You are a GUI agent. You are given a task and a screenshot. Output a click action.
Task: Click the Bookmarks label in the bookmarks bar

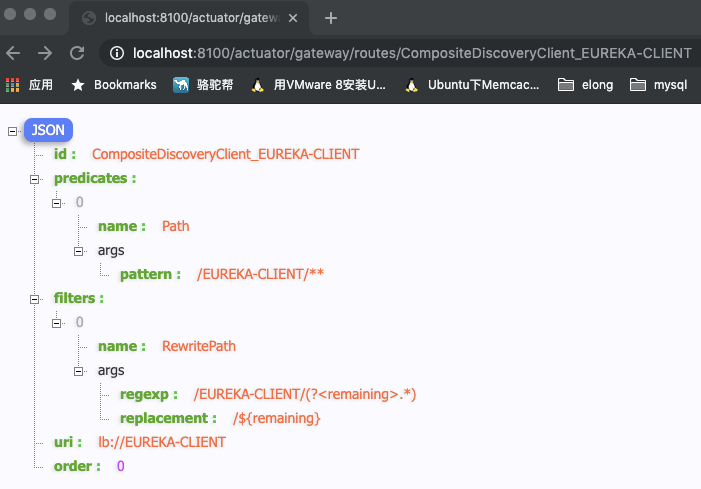point(125,85)
